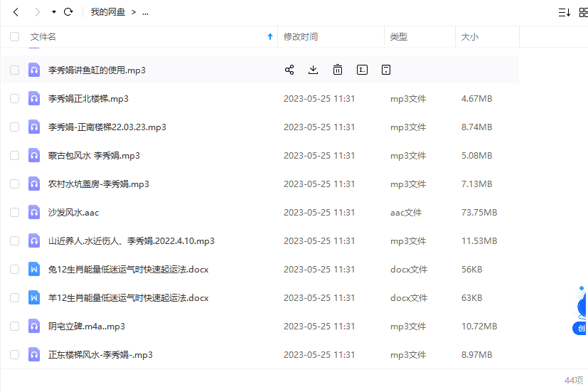Select the checkbox for 阴宅立碑.m4a..mp3

pos(14,326)
